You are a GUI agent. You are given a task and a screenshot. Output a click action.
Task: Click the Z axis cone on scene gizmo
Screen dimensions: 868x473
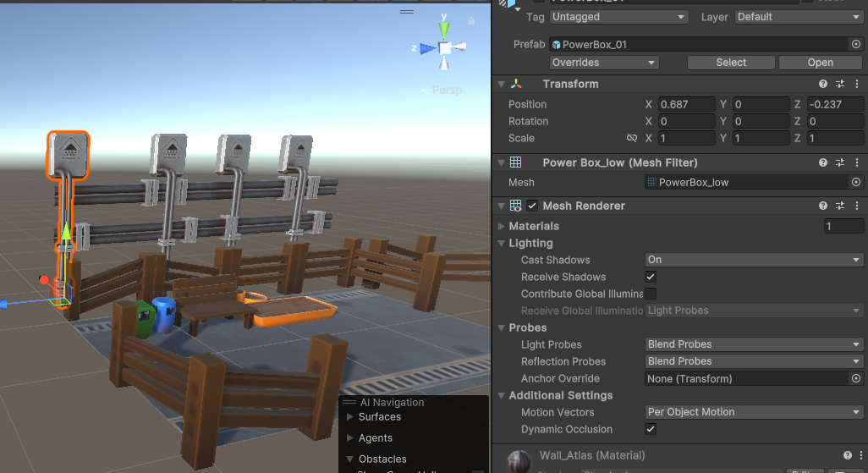click(428, 49)
